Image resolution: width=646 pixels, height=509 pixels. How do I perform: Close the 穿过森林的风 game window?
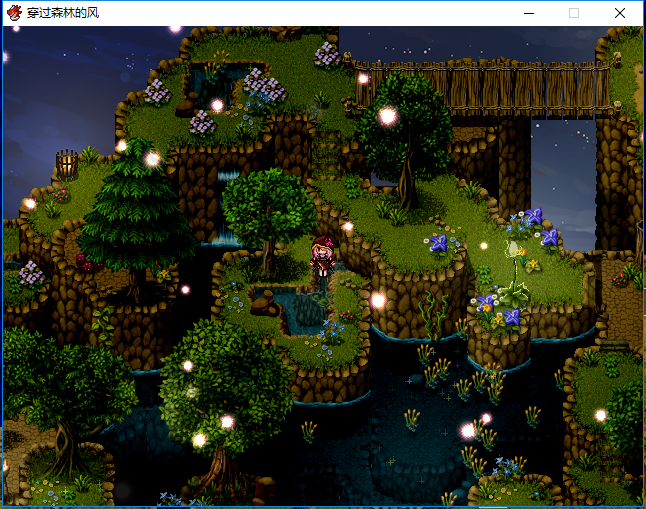point(620,13)
